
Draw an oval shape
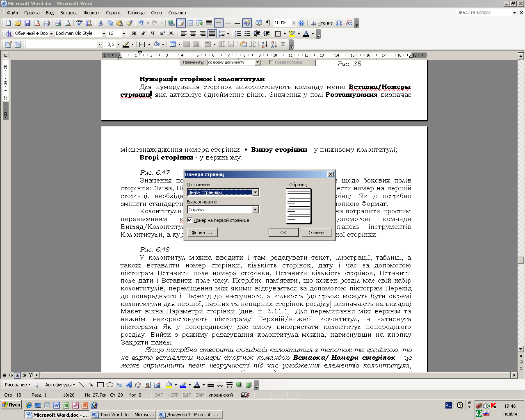[x=110, y=385]
